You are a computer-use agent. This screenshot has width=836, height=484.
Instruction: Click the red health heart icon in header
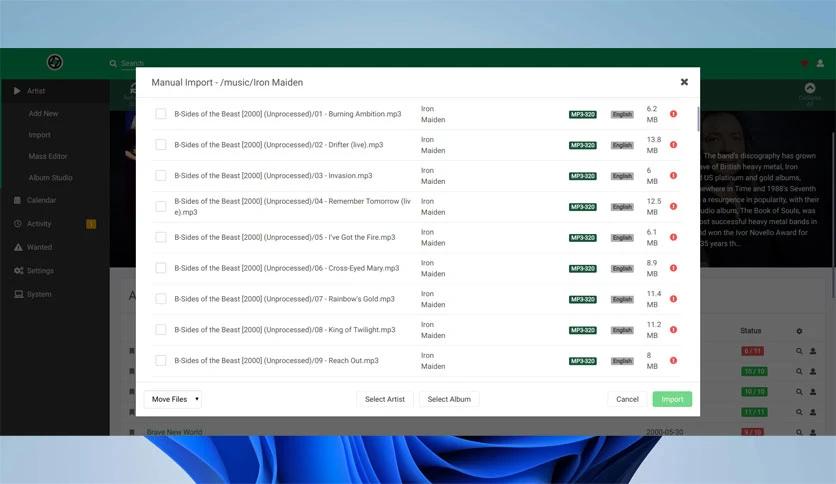805,63
